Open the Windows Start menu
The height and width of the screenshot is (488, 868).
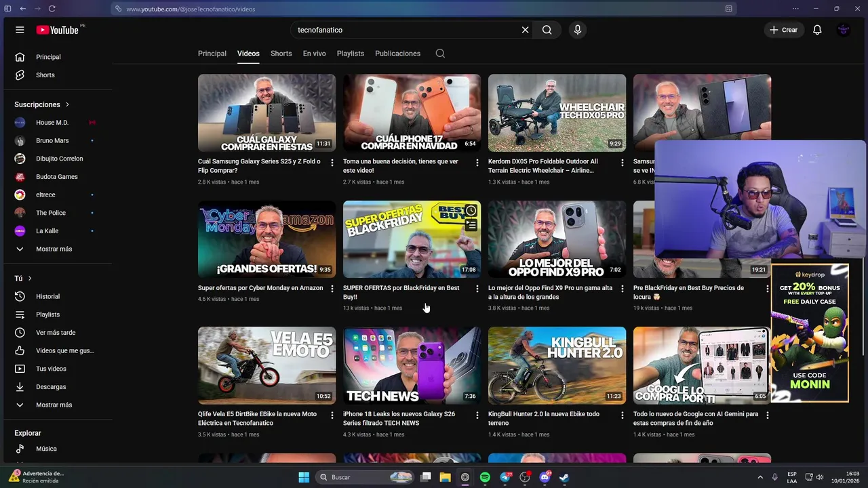(304, 477)
